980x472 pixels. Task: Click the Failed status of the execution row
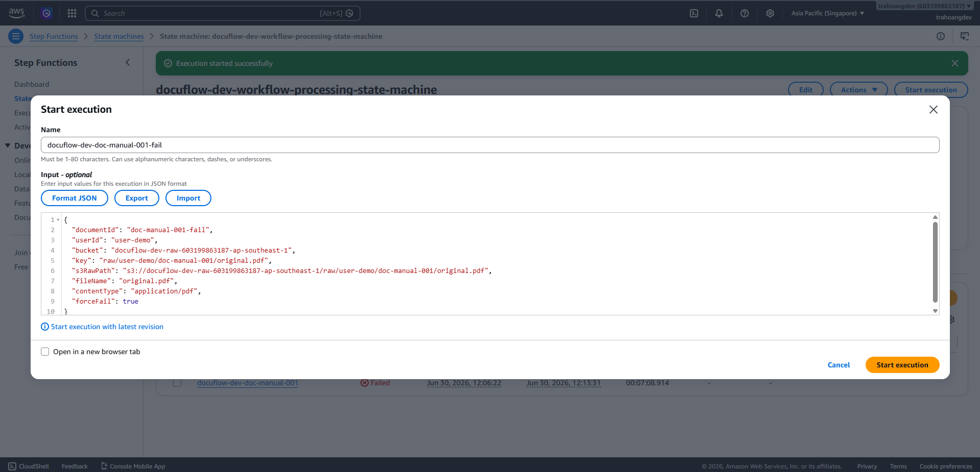tap(375, 383)
